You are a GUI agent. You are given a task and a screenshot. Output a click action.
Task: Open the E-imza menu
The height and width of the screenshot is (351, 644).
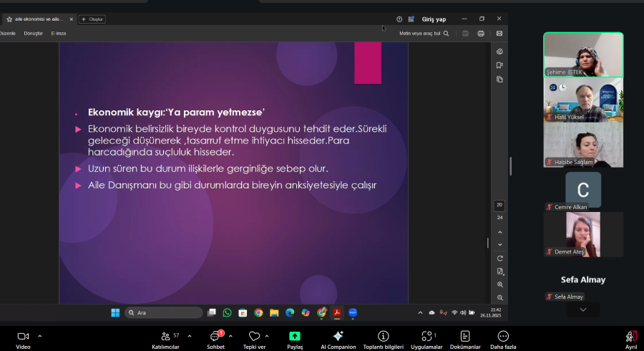coord(59,33)
